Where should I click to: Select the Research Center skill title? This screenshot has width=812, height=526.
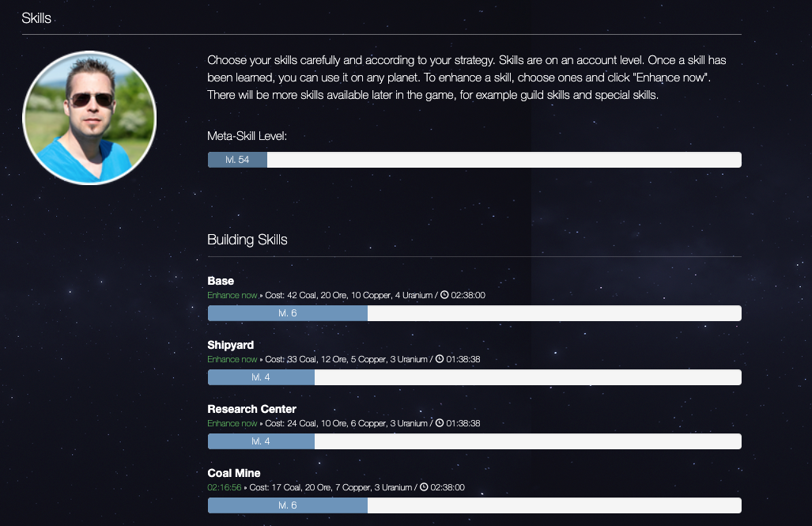coord(251,409)
